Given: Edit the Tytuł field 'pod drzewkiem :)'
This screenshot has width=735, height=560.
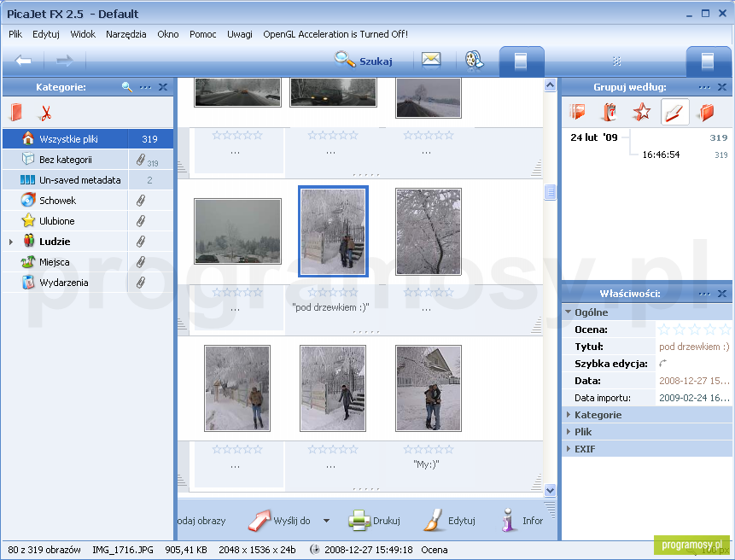Looking at the screenshot, I should click(694, 347).
